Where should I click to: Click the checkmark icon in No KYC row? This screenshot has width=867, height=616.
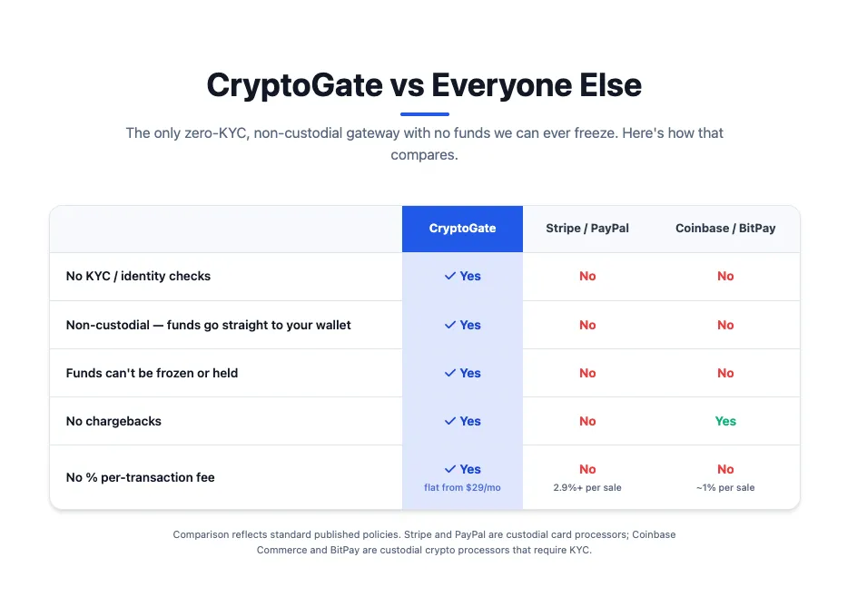pos(450,276)
